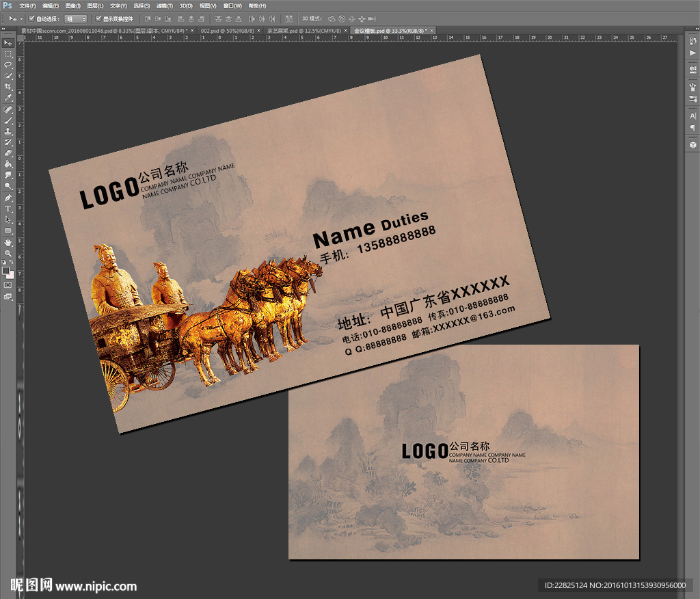Open the 文字(Y) menu
Screen dimensions: 700x599
[118, 5]
